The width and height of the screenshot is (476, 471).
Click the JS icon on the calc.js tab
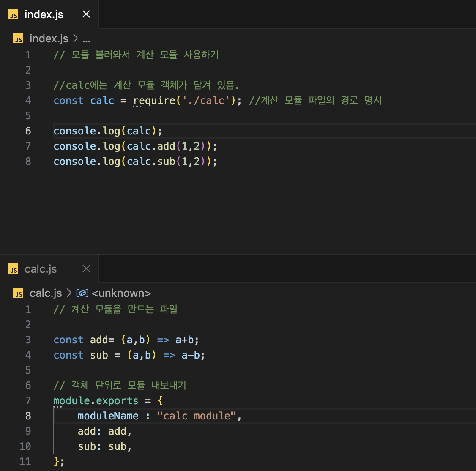pos(13,268)
